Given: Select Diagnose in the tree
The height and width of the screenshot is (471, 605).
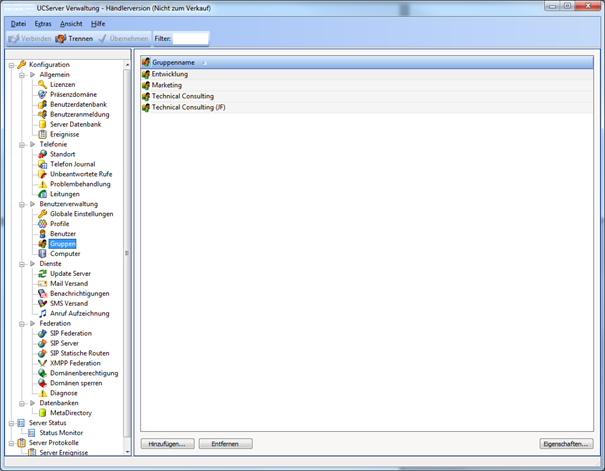Looking at the screenshot, I should 64,393.
